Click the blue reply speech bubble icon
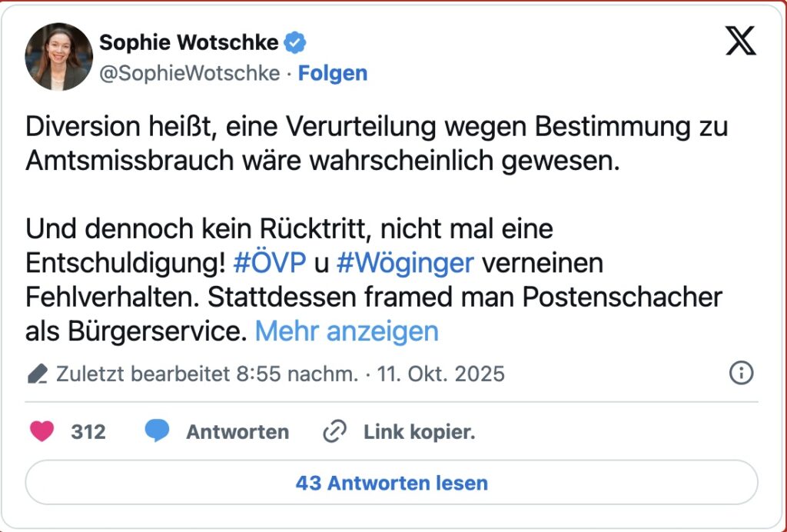 pos(157,432)
